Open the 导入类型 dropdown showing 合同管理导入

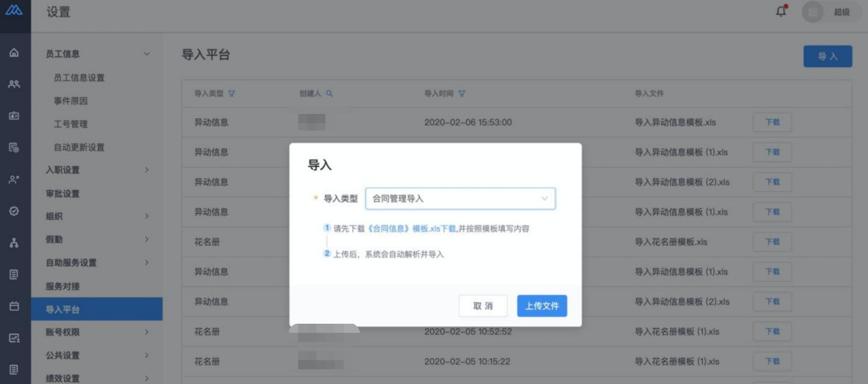460,199
